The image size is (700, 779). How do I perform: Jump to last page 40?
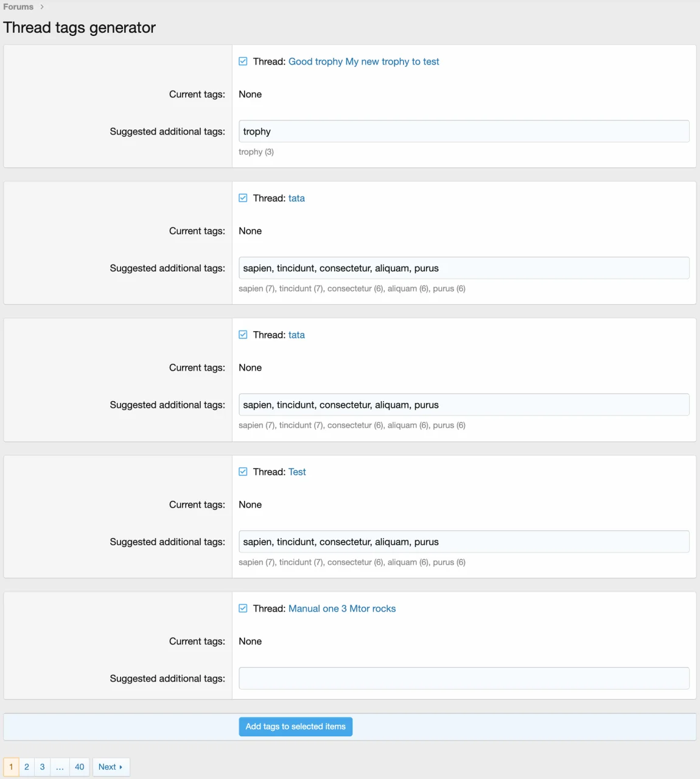pos(80,767)
